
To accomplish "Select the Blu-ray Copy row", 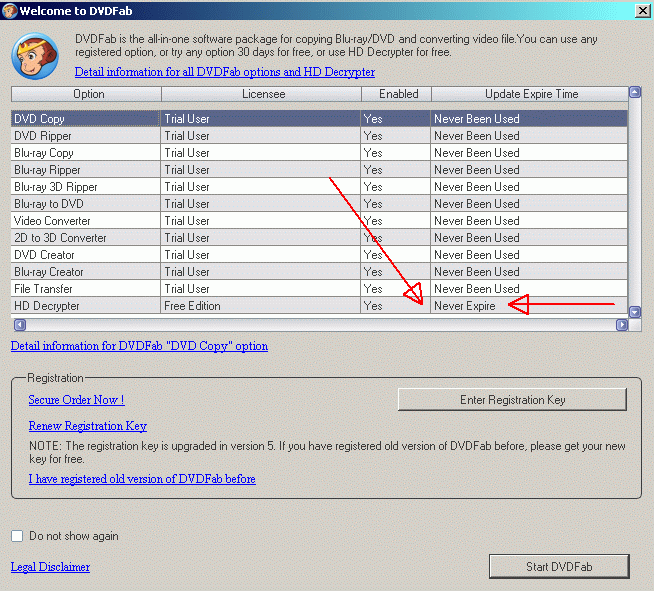I will coord(319,153).
